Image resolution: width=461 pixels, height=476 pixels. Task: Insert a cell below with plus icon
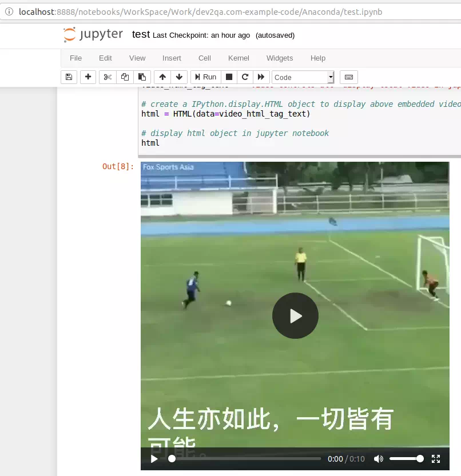pos(88,77)
